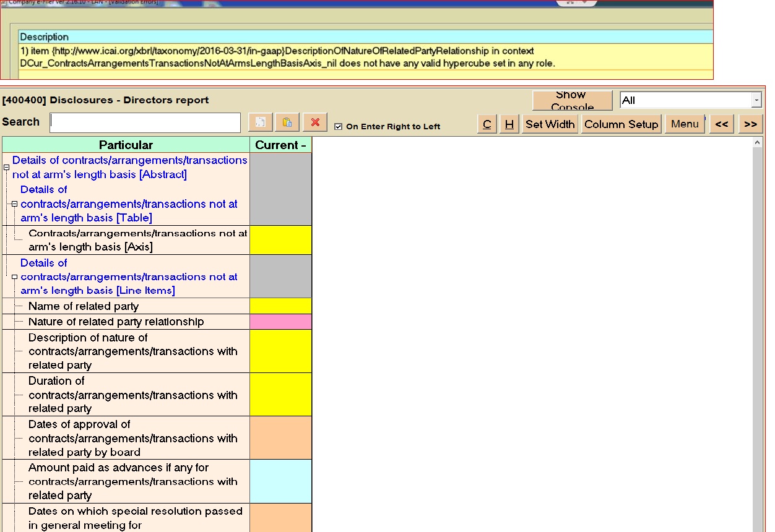Select pink cell for Nature of related party relationship
775x532 pixels.
[x=280, y=322]
